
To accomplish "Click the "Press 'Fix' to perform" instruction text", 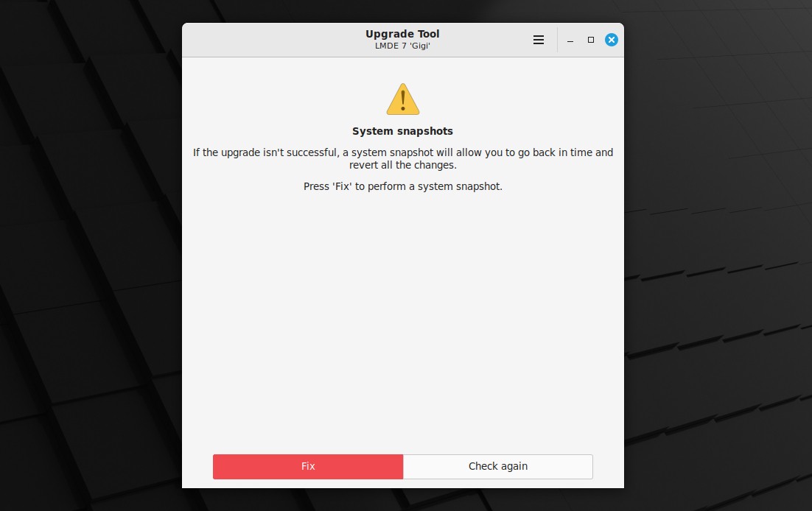I will 403,186.
